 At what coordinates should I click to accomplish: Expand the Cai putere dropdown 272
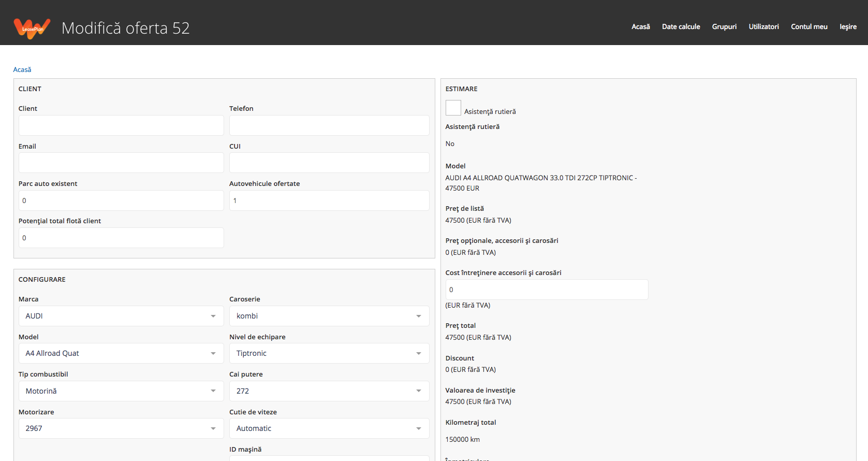[329, 391]
